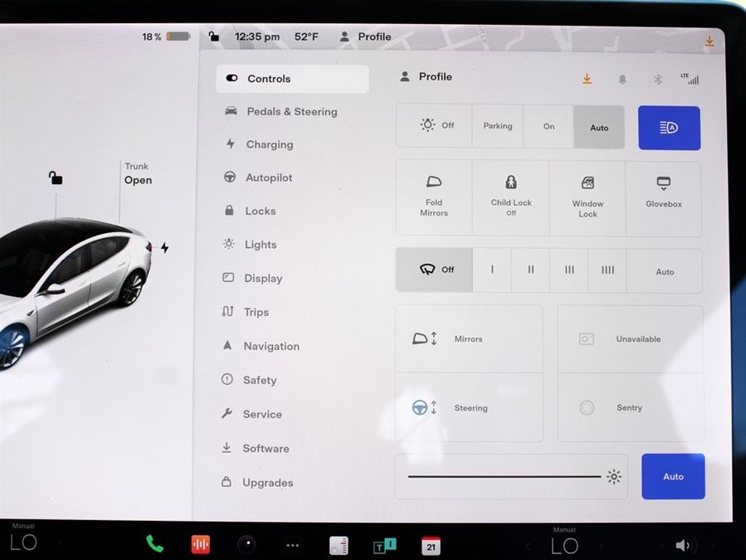
Task: Tap the charge port lightning icon near car
Action: tap(164, 247)
